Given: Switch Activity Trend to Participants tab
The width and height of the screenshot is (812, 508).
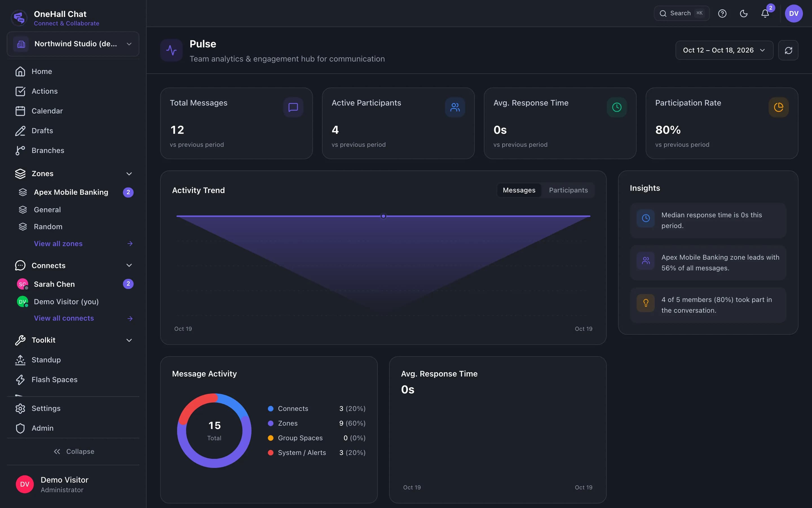Looking at the screenshot, I should (568, 190).
